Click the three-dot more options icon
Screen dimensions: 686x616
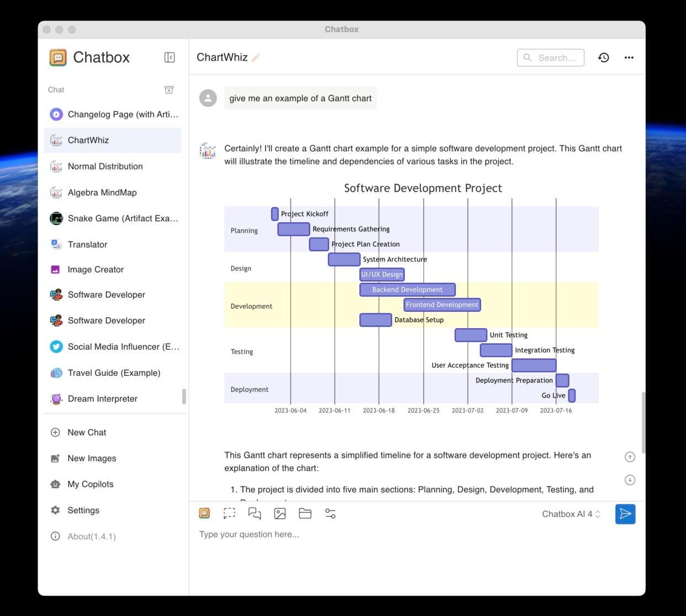click(629, 56)
